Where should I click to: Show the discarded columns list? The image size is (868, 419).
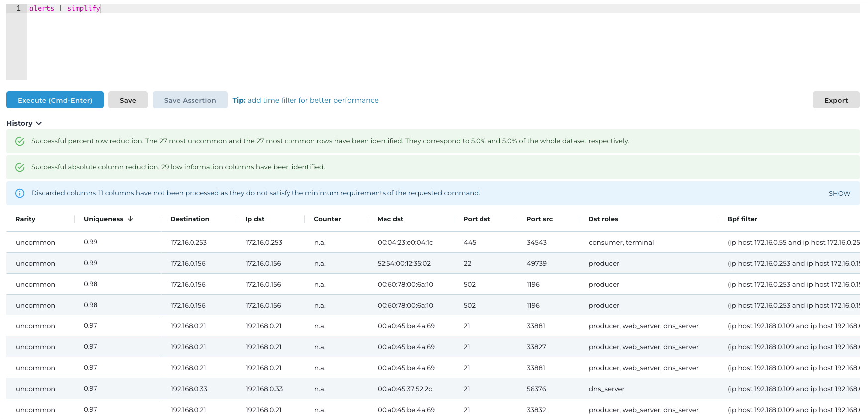(839, 193)
